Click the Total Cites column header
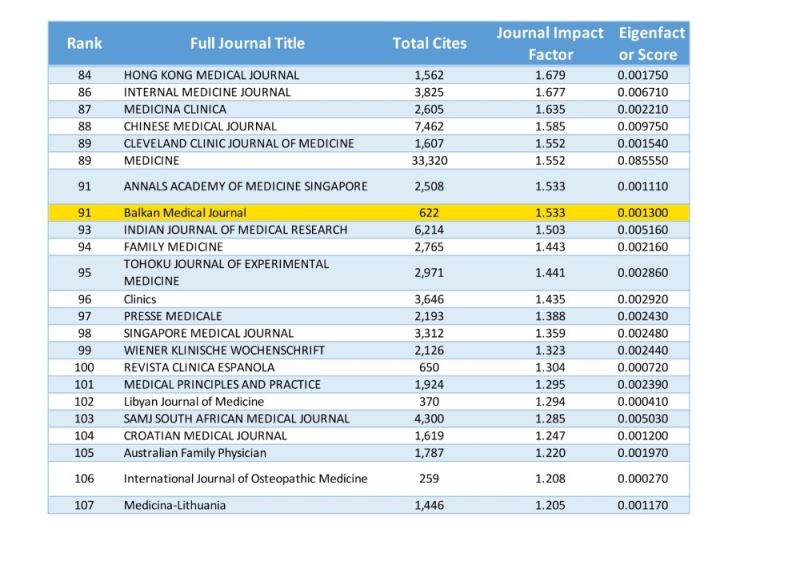 pos(429,43)
